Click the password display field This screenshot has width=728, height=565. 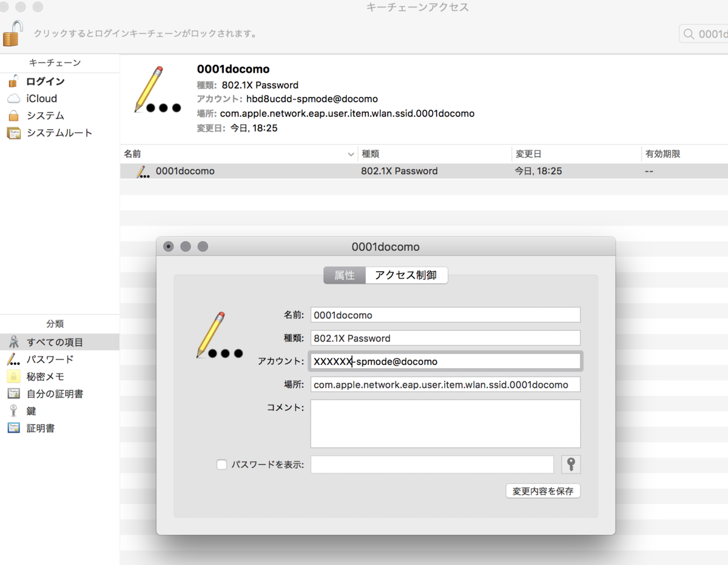coord(432,464)
